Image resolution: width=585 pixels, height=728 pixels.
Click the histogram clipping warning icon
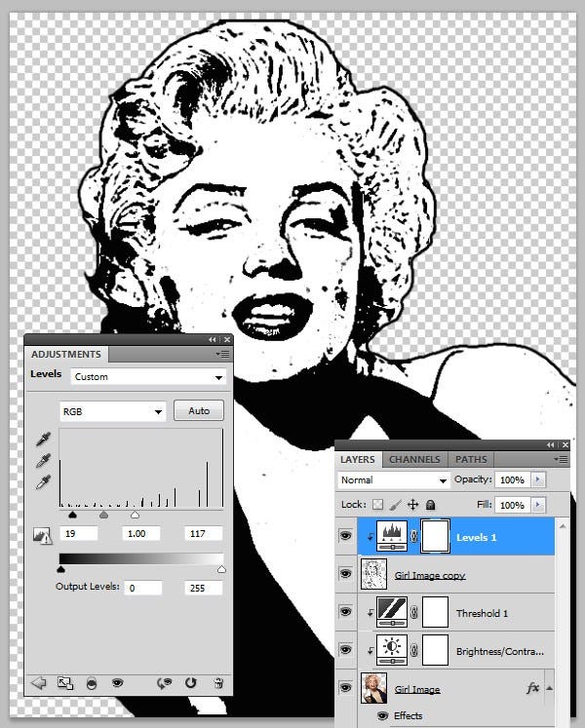[42, 535]
